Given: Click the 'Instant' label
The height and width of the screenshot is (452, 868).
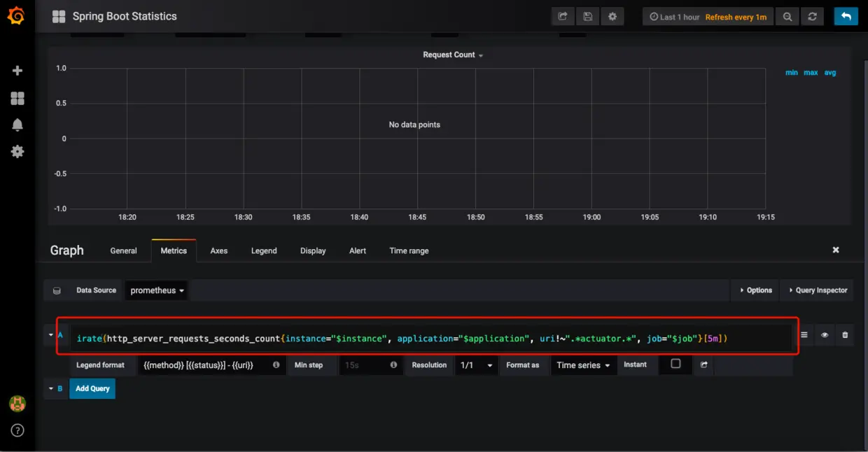Looking at the screenshot, I should 635,365.
